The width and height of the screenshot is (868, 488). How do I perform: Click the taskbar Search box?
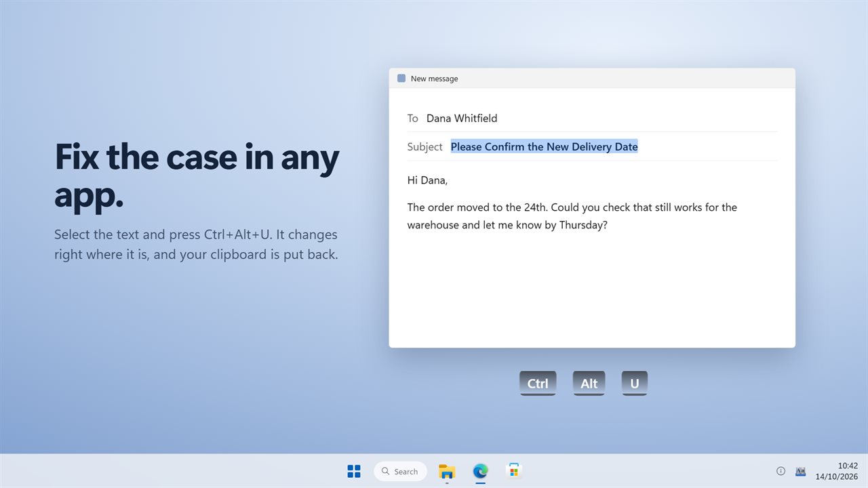(x=400, y=471)
